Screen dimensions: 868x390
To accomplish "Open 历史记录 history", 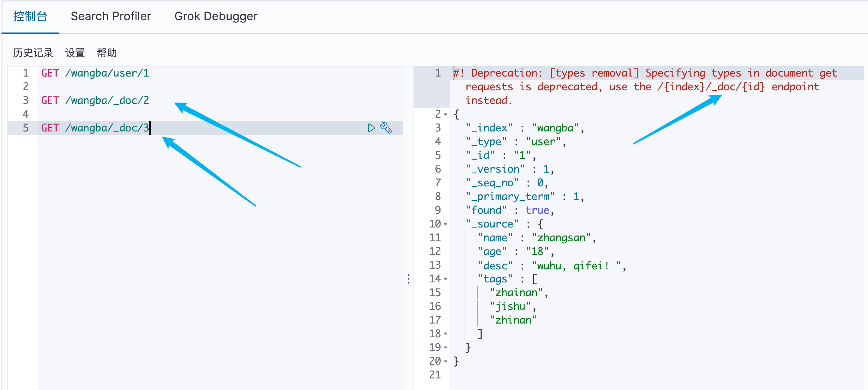I will (33, 53).
